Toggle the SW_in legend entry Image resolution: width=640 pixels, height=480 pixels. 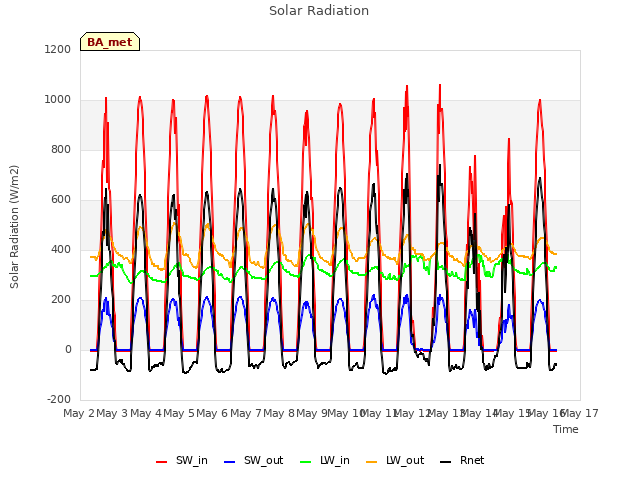pyautogui.click(x=182, y=460)
